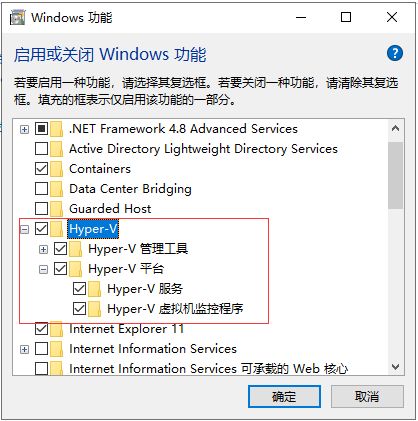Uncheck the Internet Explorer 11 checkbox
This screenshot has height=421, width=418.
click(41, 329)
